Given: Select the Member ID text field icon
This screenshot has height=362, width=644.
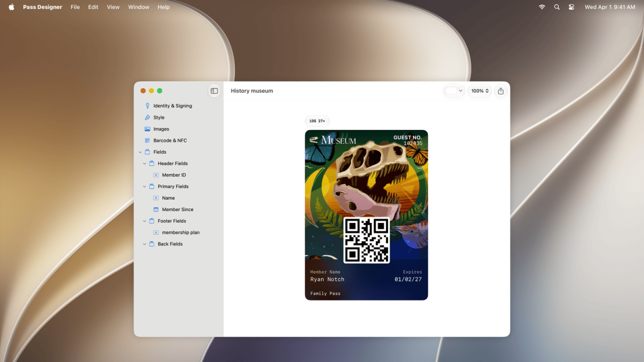Looking at the screenshot, I should pyautogui.click(x=156, y=175).
